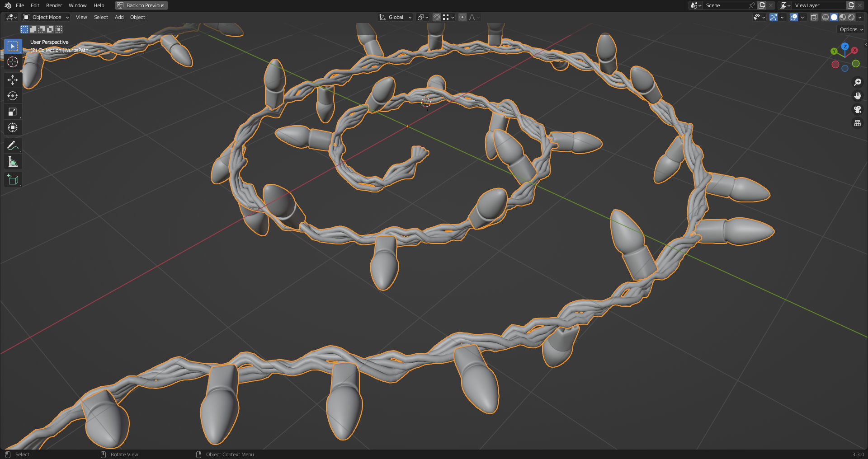Select the Annotate pencil tool
868x459 pixels.
click(x=13, y=145)
